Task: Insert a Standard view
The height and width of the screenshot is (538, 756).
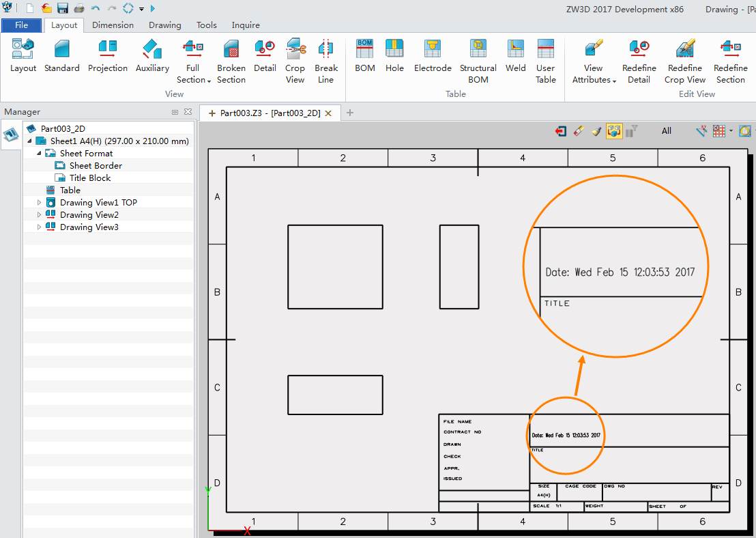Action: pyautogui.click(x=61, y=49)
